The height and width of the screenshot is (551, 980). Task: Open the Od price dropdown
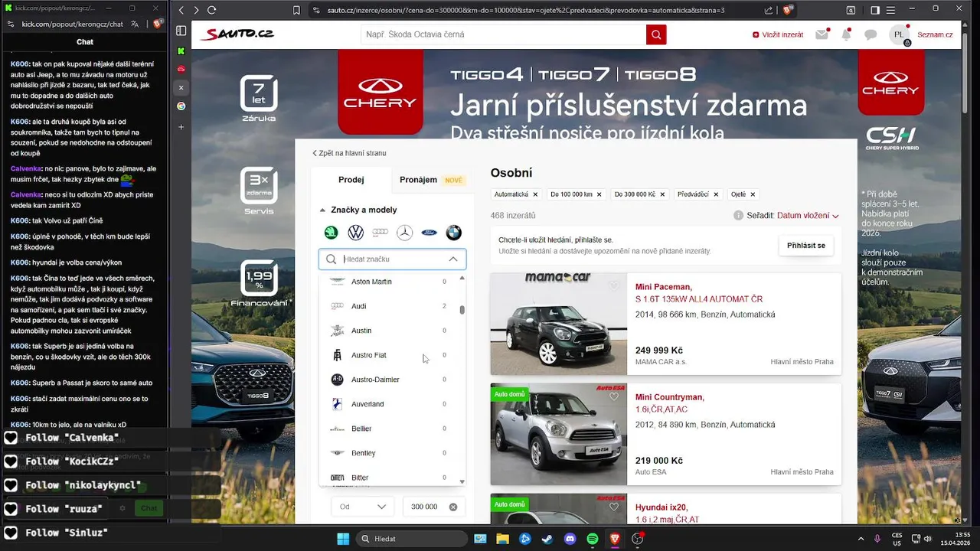pyautogui.click(x=363, y=507)
